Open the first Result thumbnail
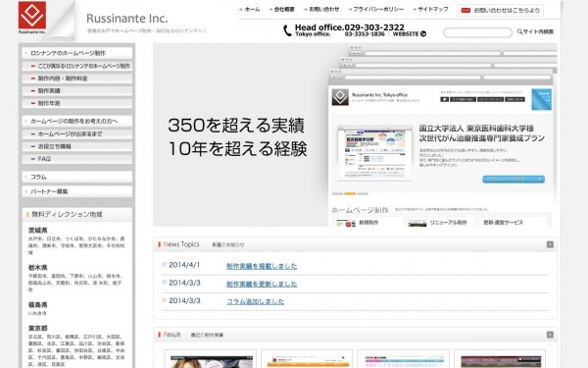The width and height of the screenshot is (588, 368). [211, 360]
